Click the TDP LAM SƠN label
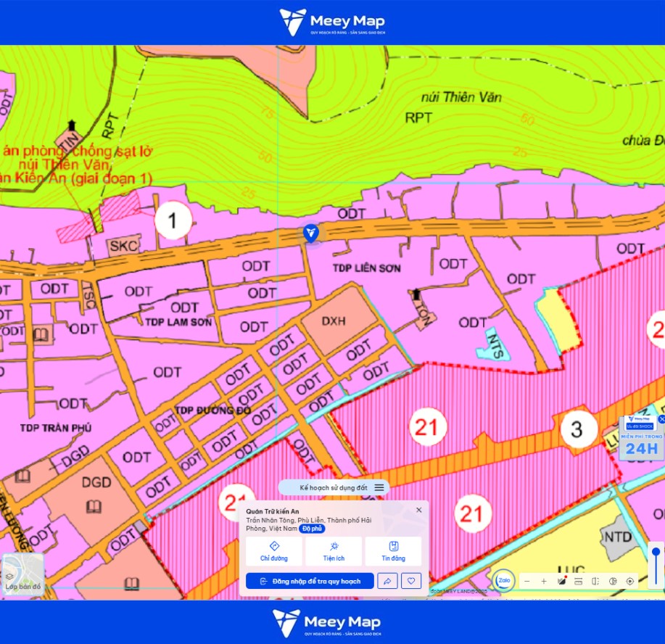 point(178,322)
